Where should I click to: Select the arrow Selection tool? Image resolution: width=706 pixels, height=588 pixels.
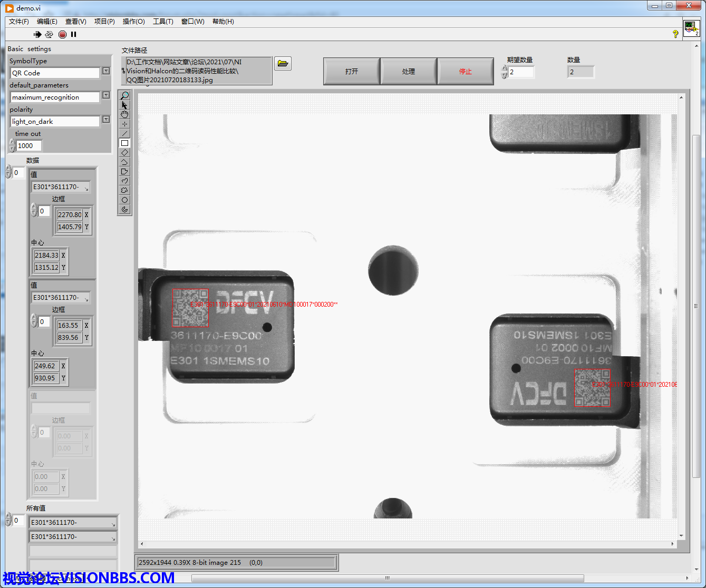pos(124,105)
